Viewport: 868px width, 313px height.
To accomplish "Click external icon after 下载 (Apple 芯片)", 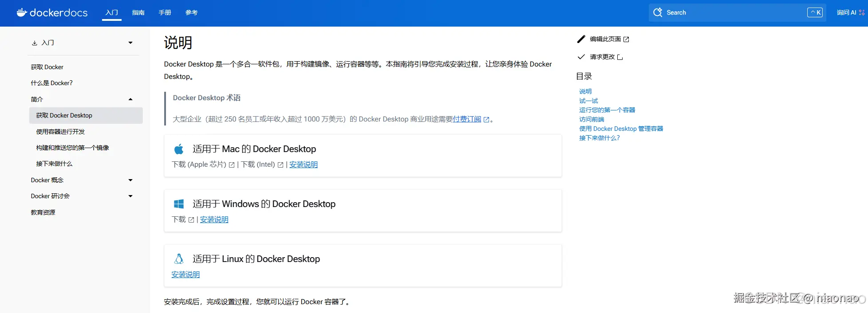I will pyautogui.click(x=232, y=165).
